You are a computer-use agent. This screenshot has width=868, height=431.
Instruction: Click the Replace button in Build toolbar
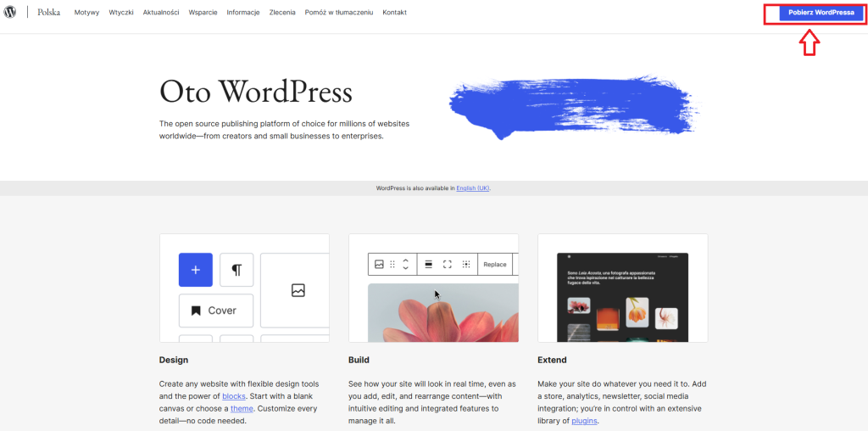(x=495, y=265)
